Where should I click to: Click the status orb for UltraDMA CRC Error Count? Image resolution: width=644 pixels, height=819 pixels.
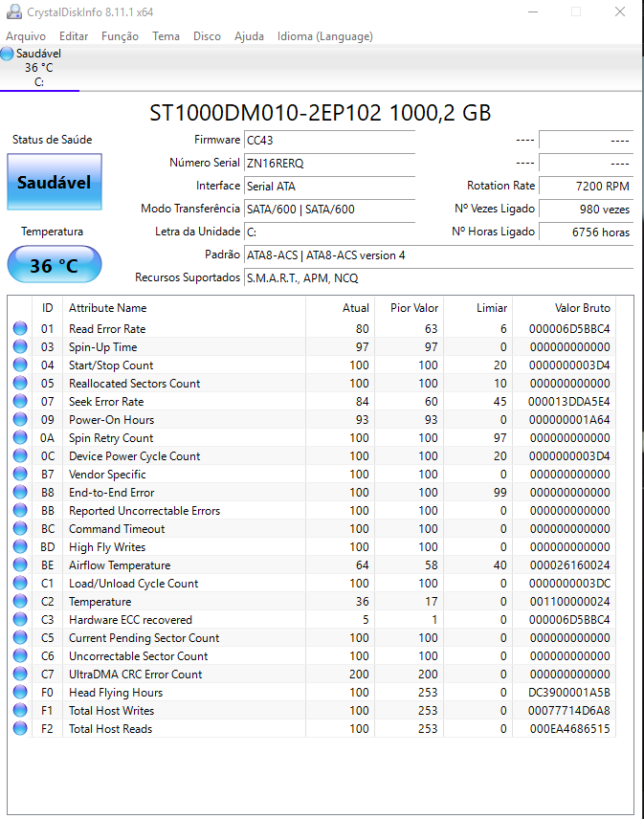coord(20,674)
